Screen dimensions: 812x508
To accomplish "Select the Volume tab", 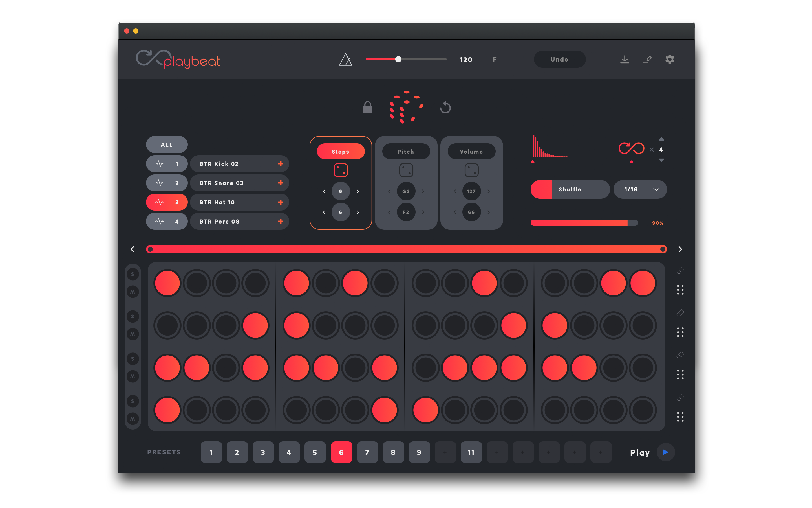I will (x=471, y=152).
